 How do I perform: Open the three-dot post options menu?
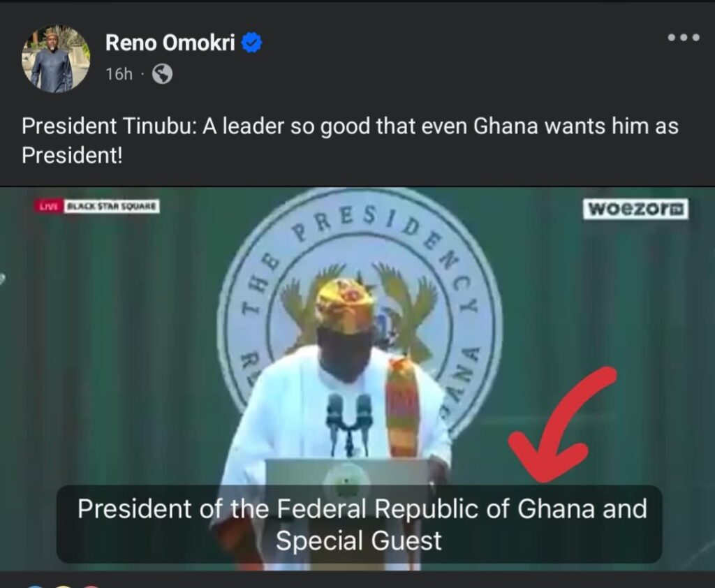coord(683,38)
